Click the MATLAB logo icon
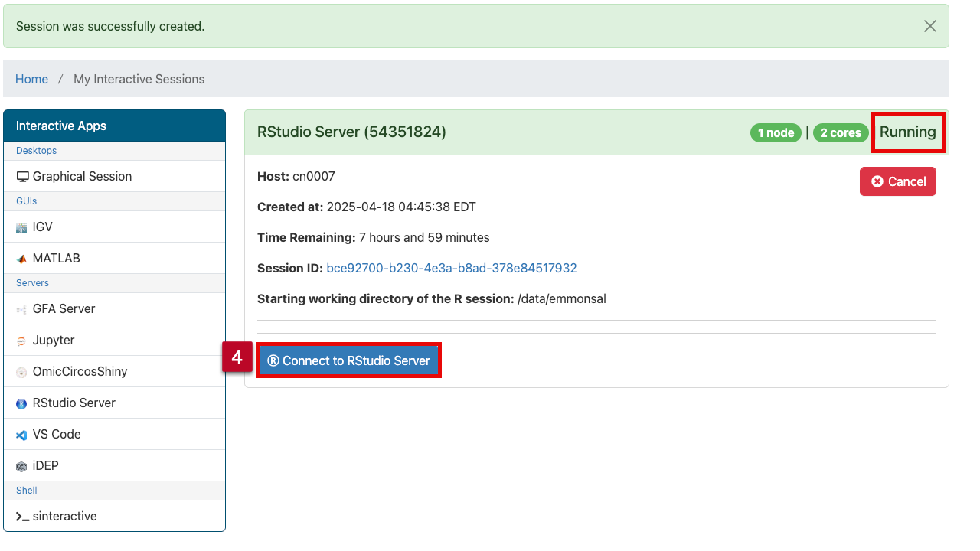Viewport: 980px width, 551px height. [x=21, y=259]
